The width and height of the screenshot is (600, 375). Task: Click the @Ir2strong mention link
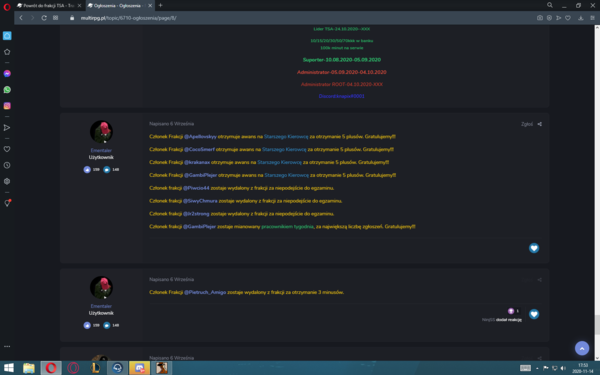click(x=196, y=214)
